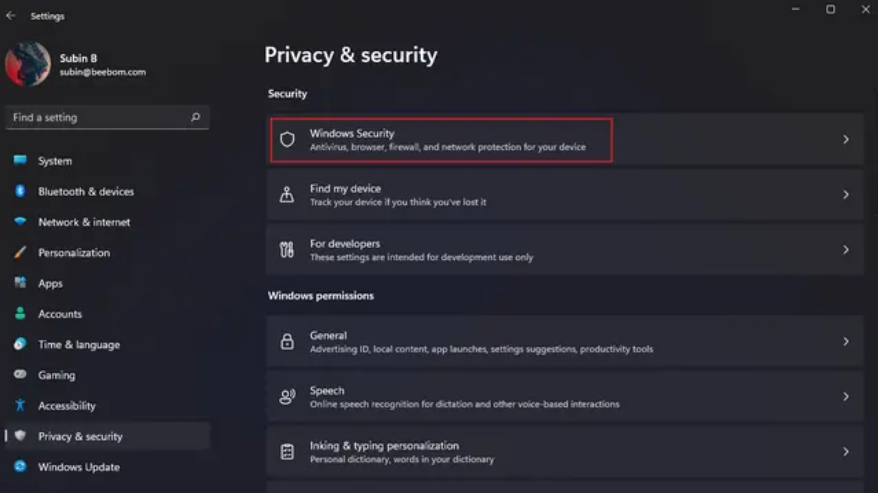878x493 pixels.
Task: Expand For developers with its chevron
Action: click(x=846, y=250)
